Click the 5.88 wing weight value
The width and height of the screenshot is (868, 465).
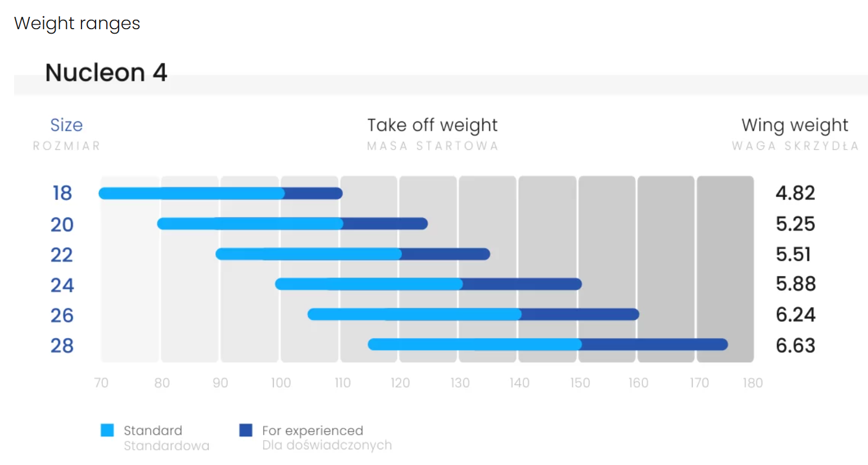point(795,284)
